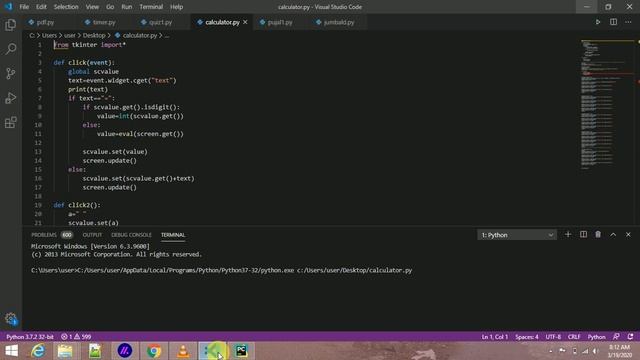Open the Manage gear menu
The image size is (640, 360).
tap(11, 318)
